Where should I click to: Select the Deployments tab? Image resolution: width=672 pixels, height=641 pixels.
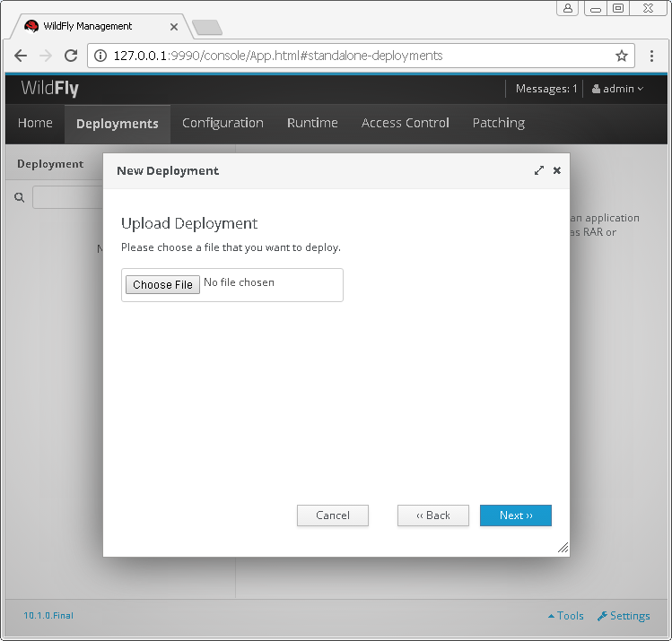tap(118, 125)
